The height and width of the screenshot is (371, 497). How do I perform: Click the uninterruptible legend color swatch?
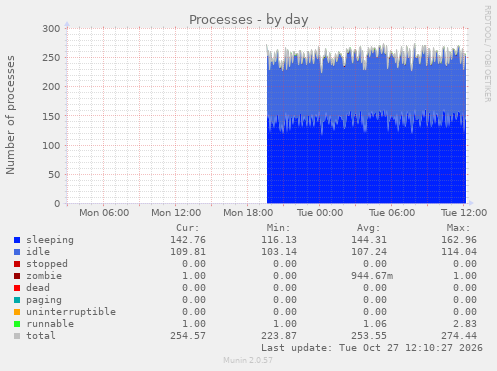pos(17,312)
